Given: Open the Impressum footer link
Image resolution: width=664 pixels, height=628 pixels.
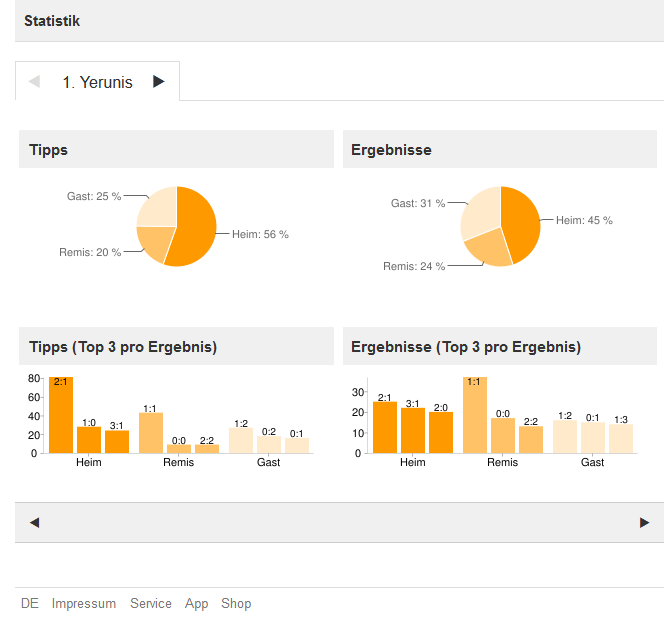Looking at the screenshot, I should (84, 604).
